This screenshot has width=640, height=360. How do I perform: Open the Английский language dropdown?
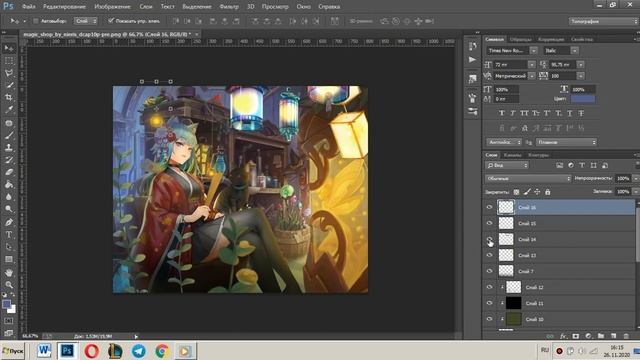pos(504,142)
